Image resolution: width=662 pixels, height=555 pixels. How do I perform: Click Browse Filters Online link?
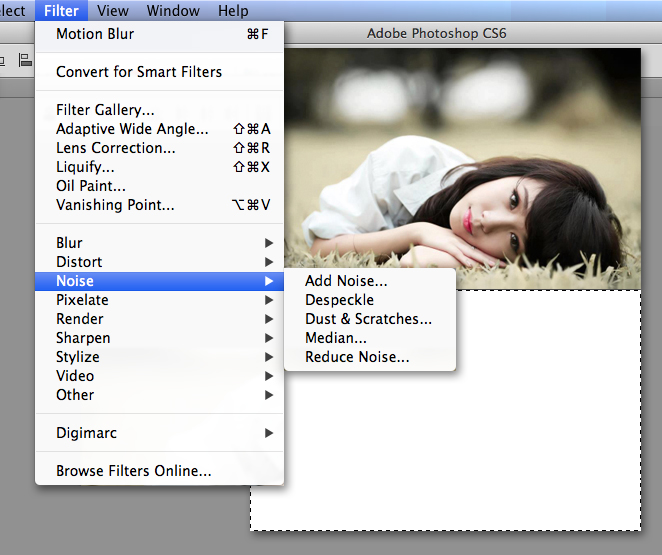(133, 471)
